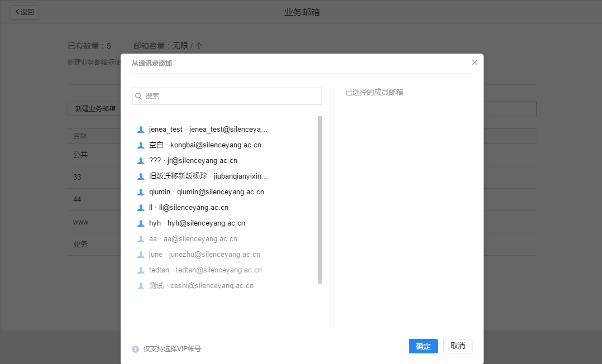Click the person icon next to qiumin

(141, 191)
